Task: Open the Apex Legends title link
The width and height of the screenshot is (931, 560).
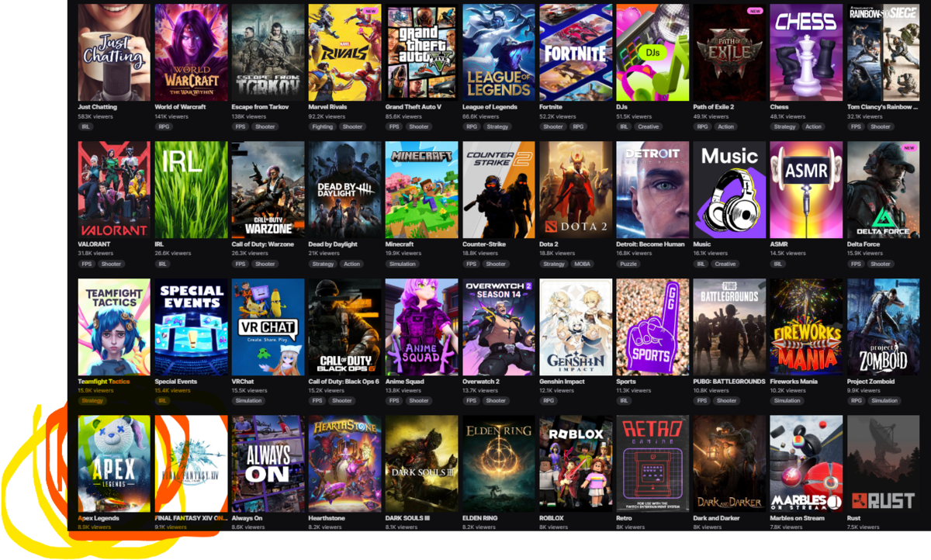Action: [x=99, y=518]
